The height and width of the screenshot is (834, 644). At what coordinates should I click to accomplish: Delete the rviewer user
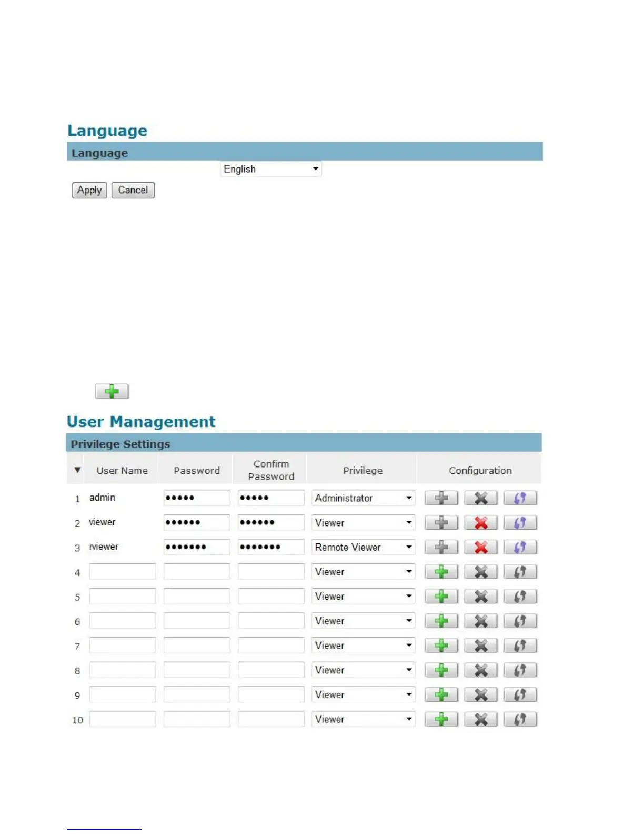(x=481, y=547)
